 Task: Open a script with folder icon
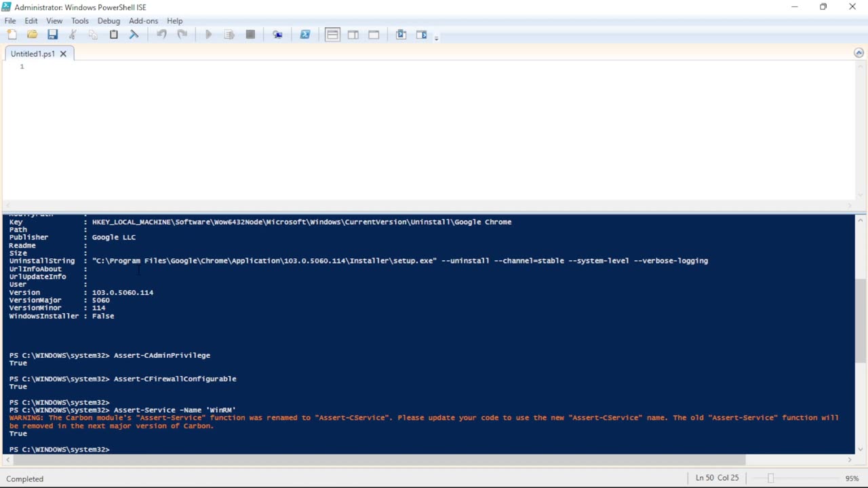(x=32, y=35)
